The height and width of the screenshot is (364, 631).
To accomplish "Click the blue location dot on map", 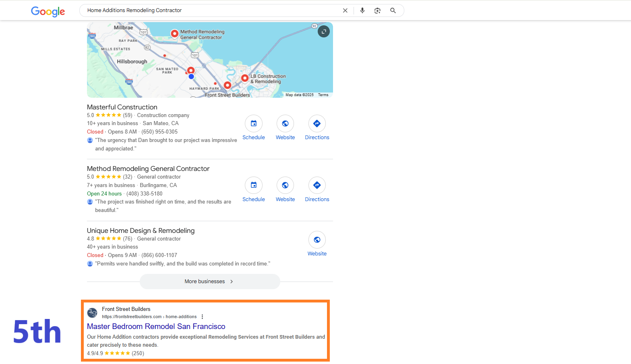I will point(191,76).
